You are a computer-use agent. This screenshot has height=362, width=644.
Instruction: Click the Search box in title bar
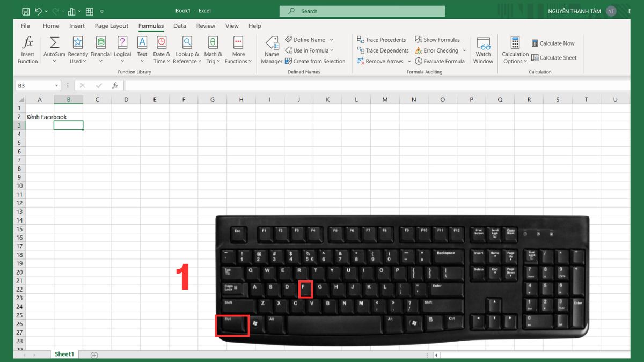click(362, 11)
